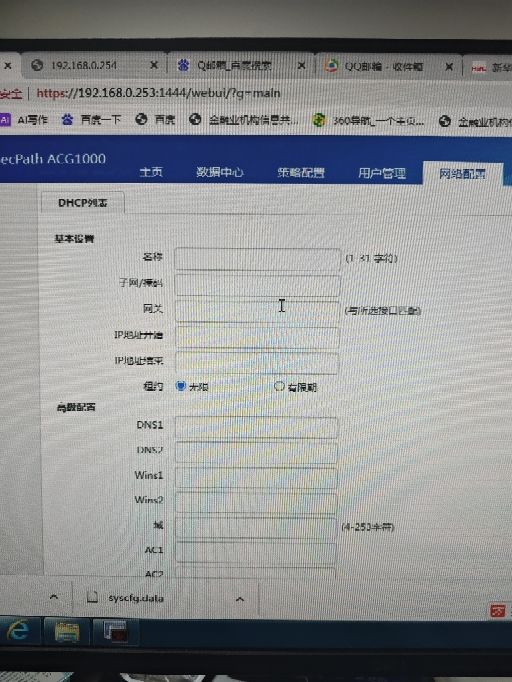Open Internet Explorer from the taskbar

click(18, 630)
